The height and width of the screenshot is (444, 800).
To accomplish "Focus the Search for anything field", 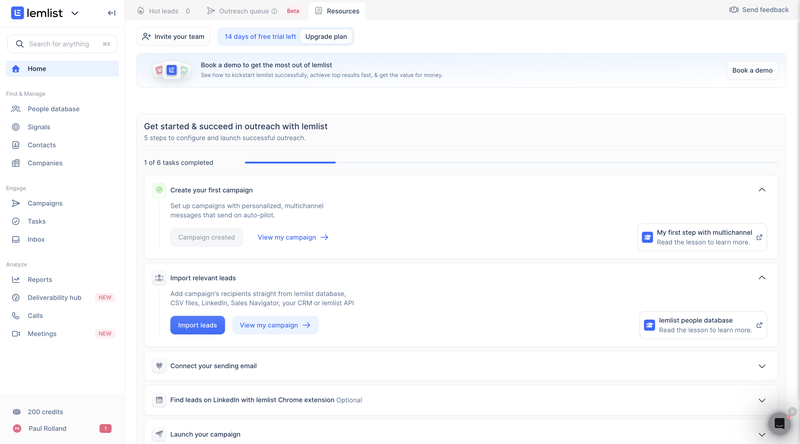I will point(62,44).
